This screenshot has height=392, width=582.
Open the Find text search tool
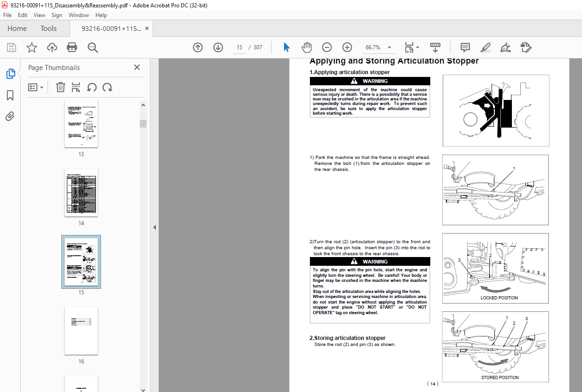pyautogui.click(x=93, y=47)
